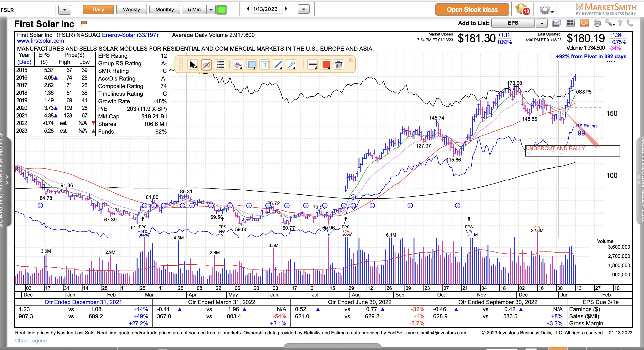Click the Open Stock Ideas button
The image size is (644, 350).
point(472,9)
